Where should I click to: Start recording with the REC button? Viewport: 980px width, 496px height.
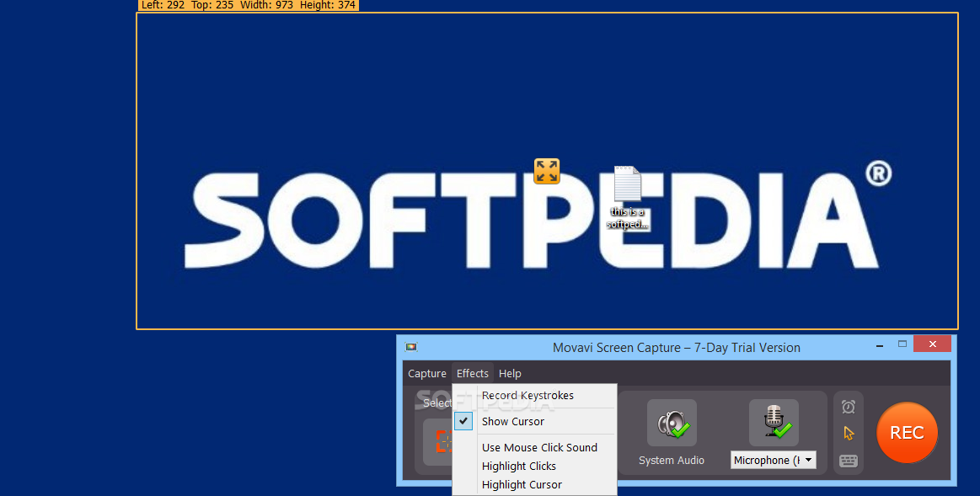click(x=907, y=433)
